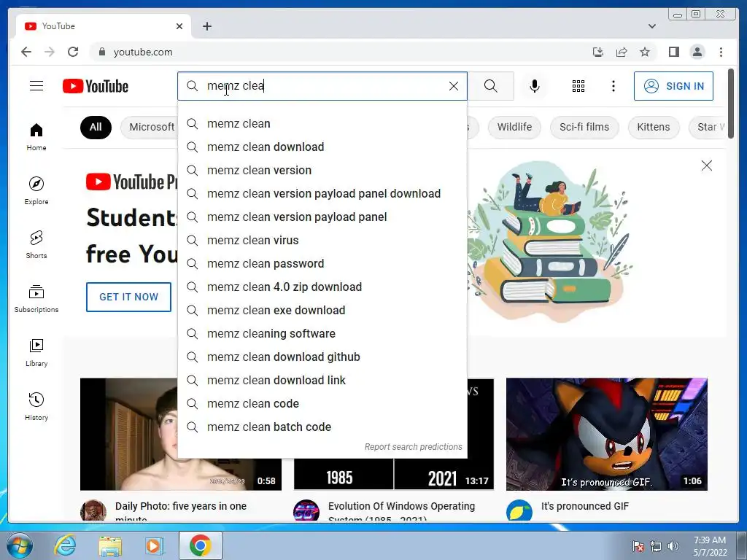This screenshot has width=747, height=560.
Task: Select the Sci-fi films filter chip
Action: click(x=584, y=127)
